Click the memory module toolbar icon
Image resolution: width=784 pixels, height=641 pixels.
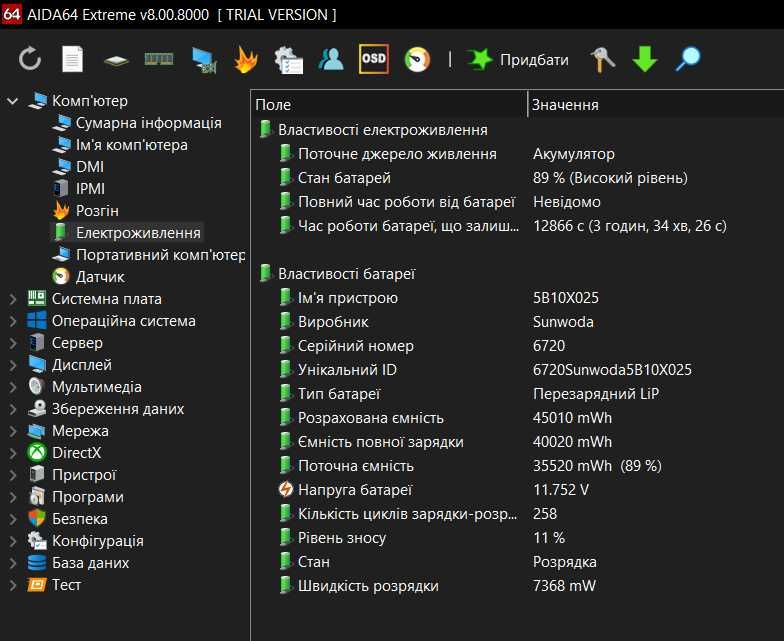(x=158, y=60)
